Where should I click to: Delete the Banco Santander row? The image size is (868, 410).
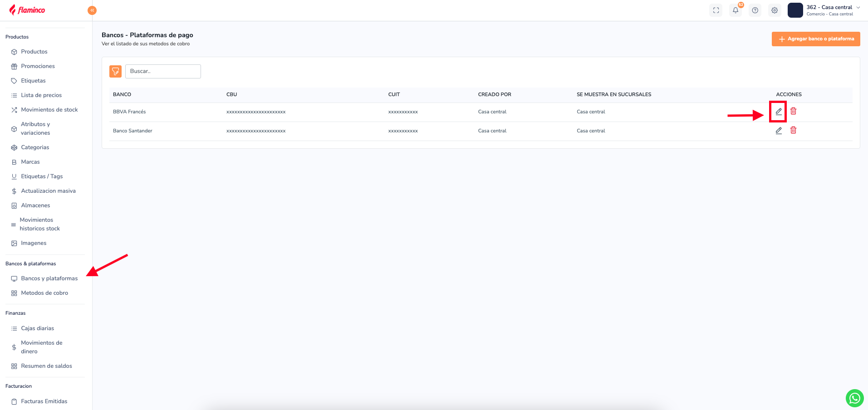click(x=793, y=130)
